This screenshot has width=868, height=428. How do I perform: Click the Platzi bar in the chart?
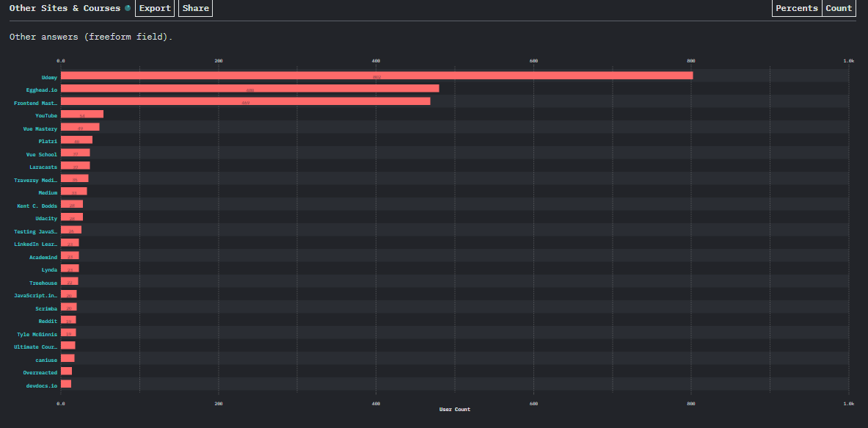(76, 139)
